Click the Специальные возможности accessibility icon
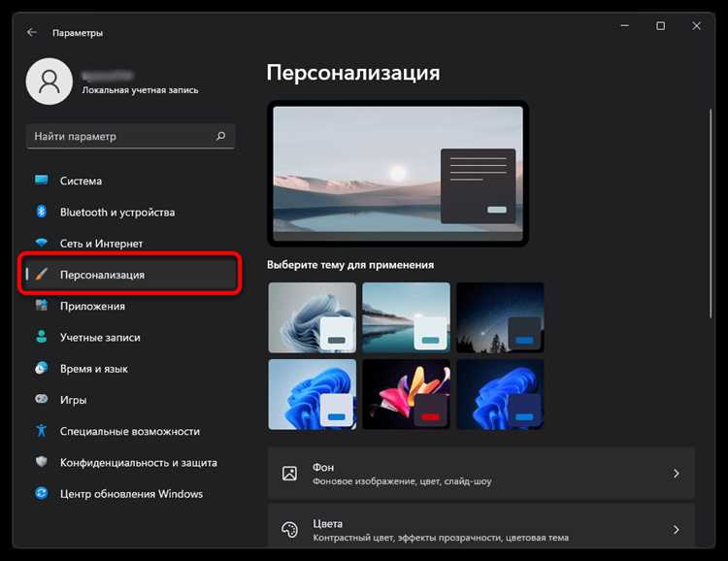The image size is (728, 561). (x=42, y=431)
